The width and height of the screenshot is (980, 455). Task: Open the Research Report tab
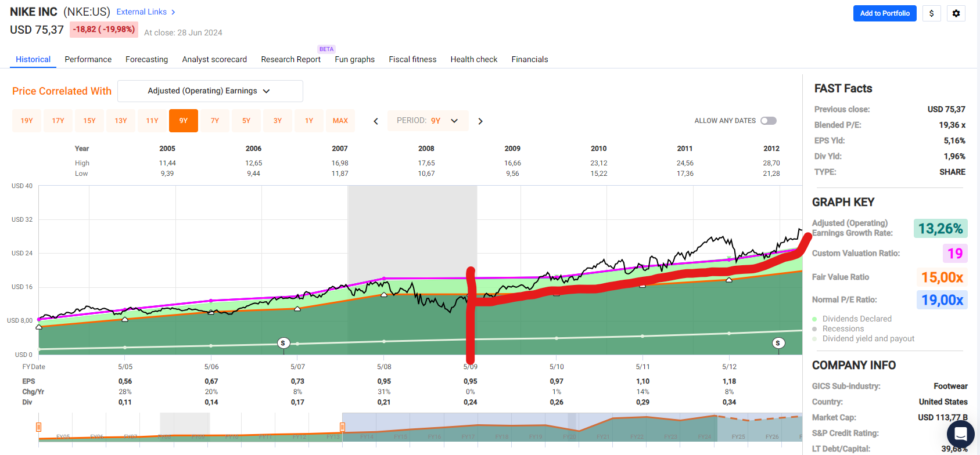(291, 59)
